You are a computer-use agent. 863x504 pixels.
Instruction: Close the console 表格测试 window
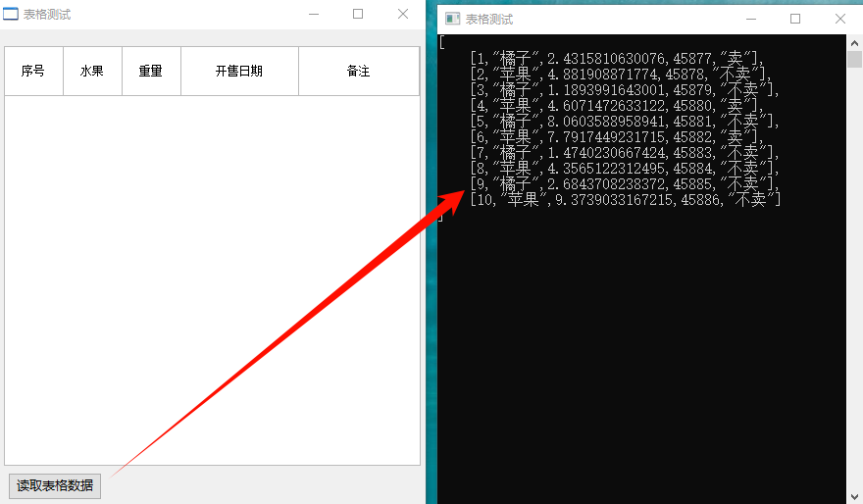pos(839,19)
